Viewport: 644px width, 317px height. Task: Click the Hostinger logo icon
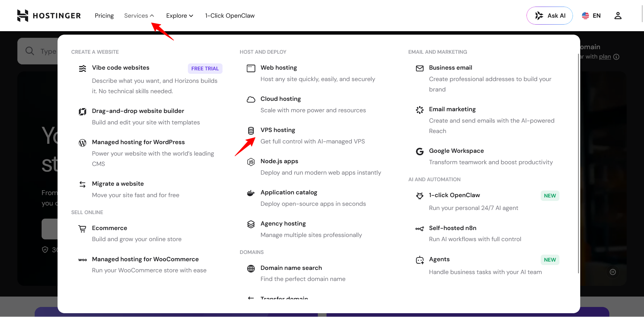(23, 16)
